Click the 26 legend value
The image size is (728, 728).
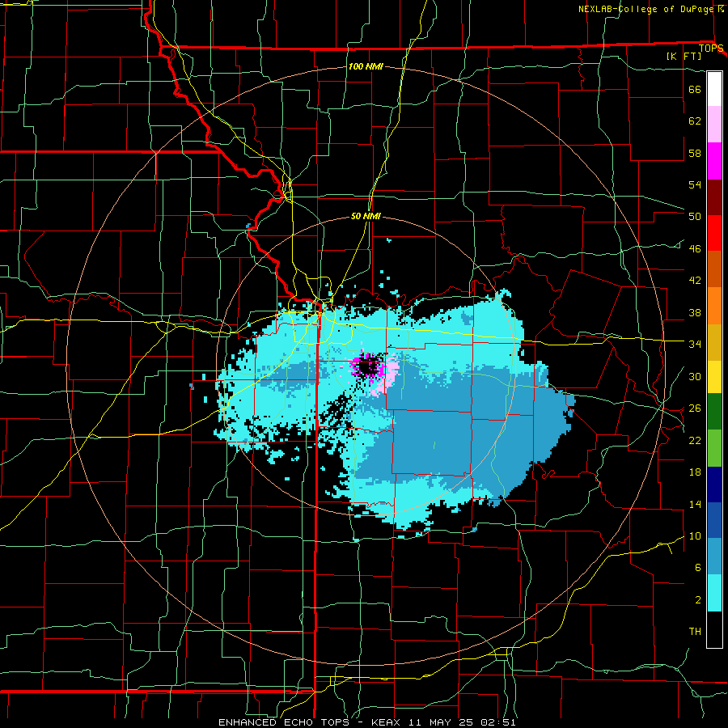click(695, 408)
